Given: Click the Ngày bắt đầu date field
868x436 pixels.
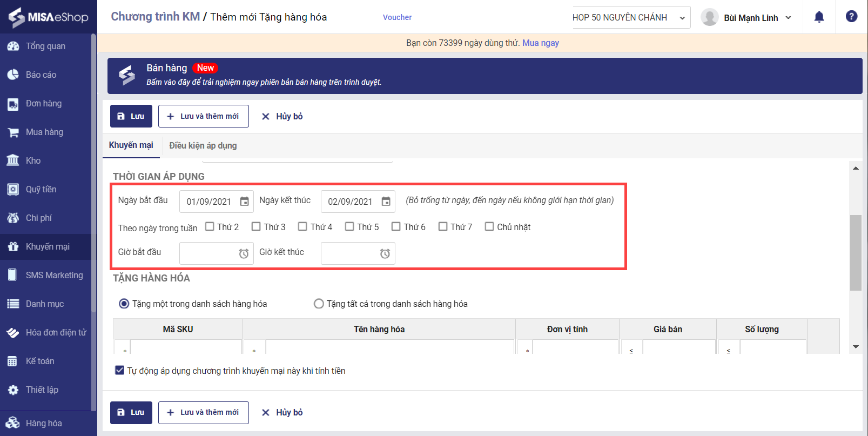Looking at the screenshot, I should (x=210, y=202).
